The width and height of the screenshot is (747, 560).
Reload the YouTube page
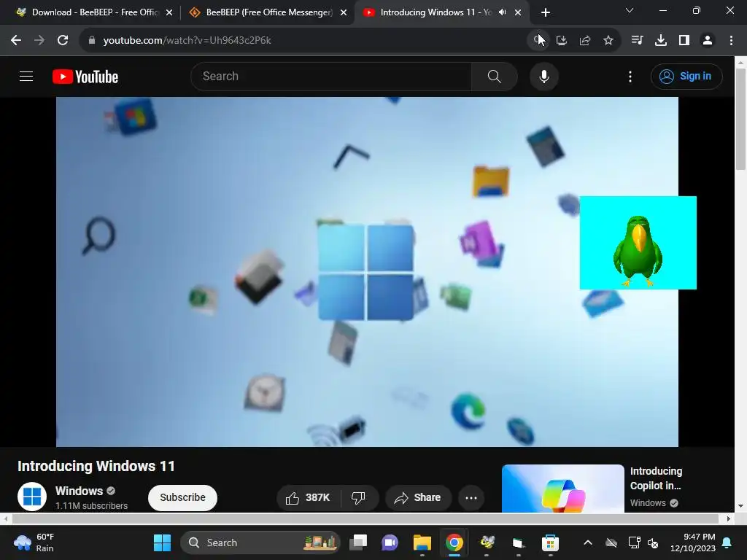[x=63, y=41]
